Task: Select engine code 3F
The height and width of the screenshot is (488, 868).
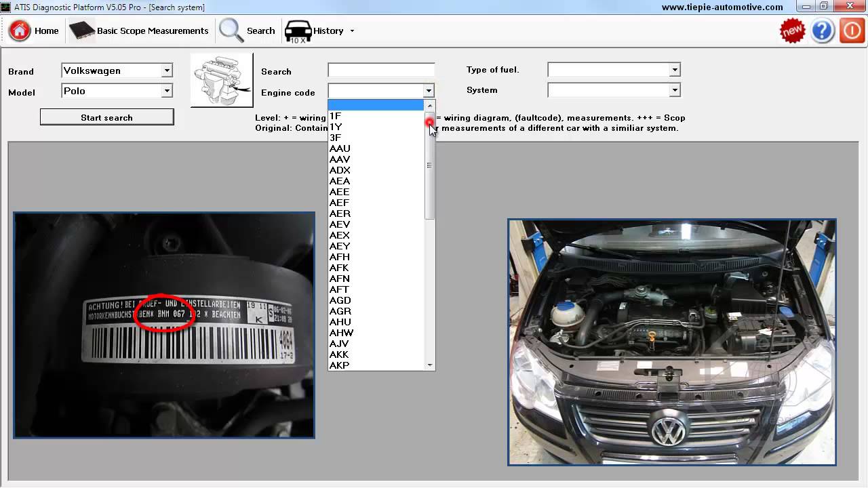Action: click(376, 138)
